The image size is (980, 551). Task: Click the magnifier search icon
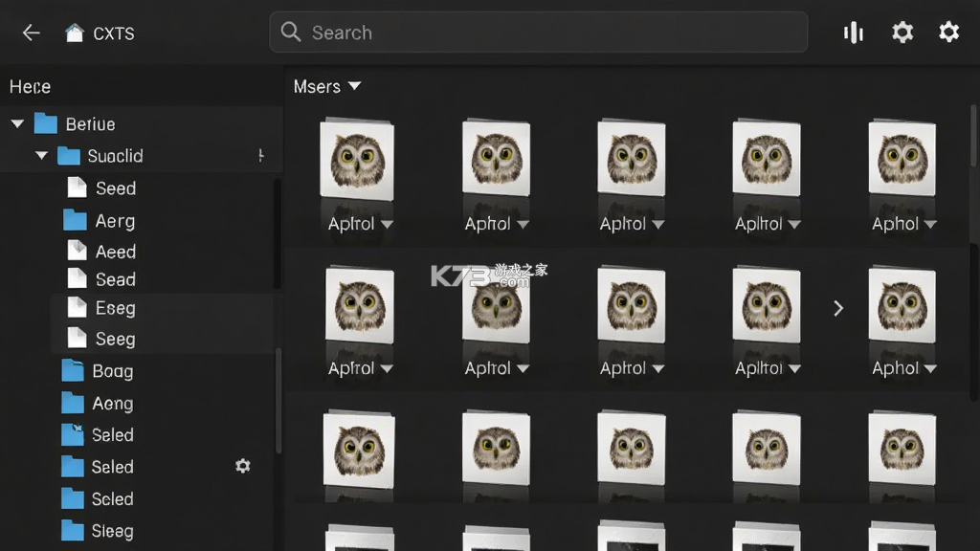tap(291, 32)
